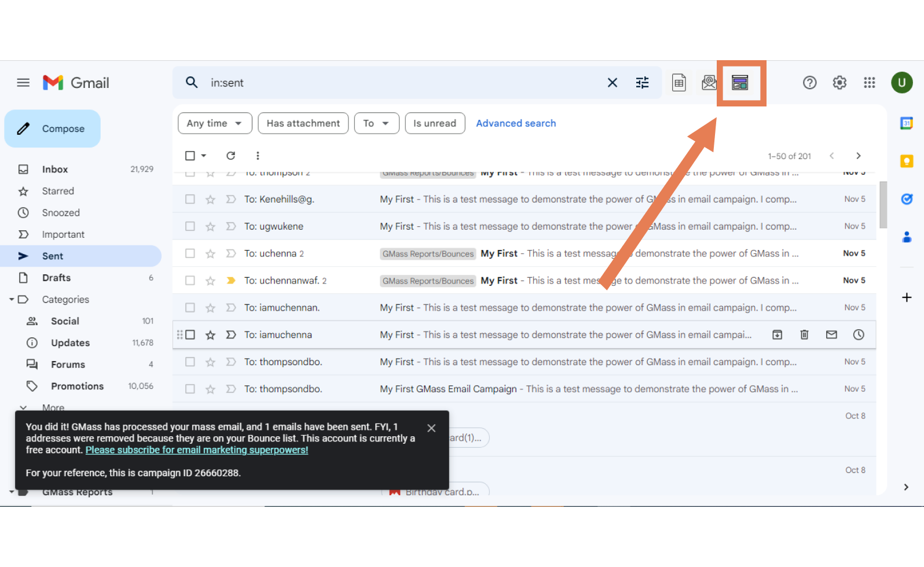
Task: Toggle the Has attachment filter chip
Action: [x=303, y=123]
